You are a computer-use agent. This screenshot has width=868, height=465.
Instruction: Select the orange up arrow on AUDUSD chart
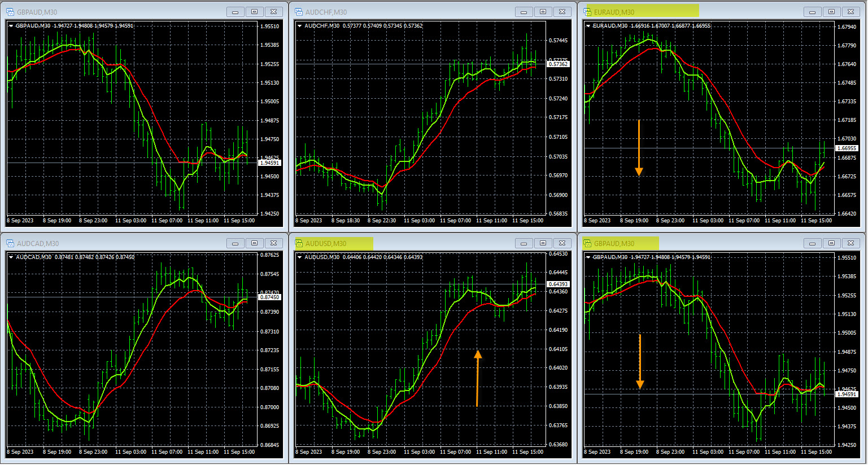[x=478, y=378]
